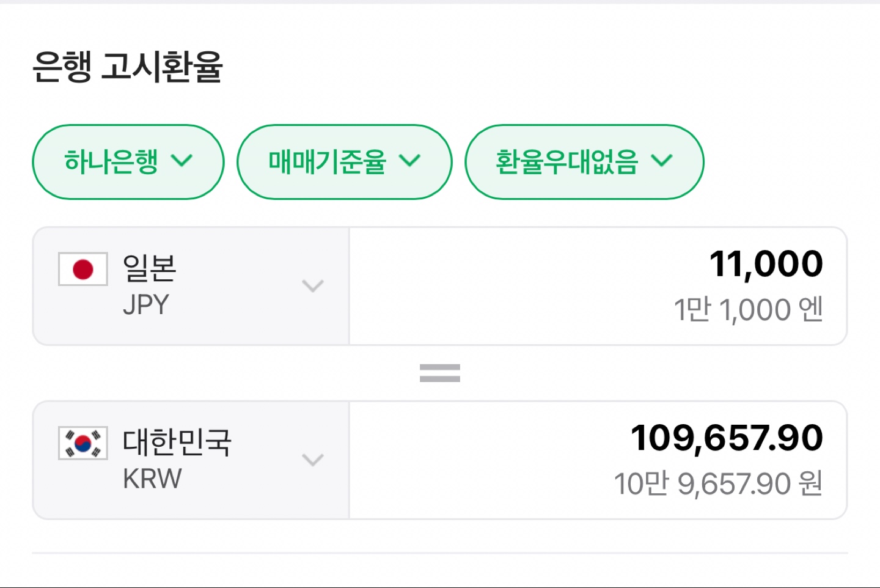Click the equals sign between currencies
The height and width of the screenshot is (588, 880).
(439, 372)
